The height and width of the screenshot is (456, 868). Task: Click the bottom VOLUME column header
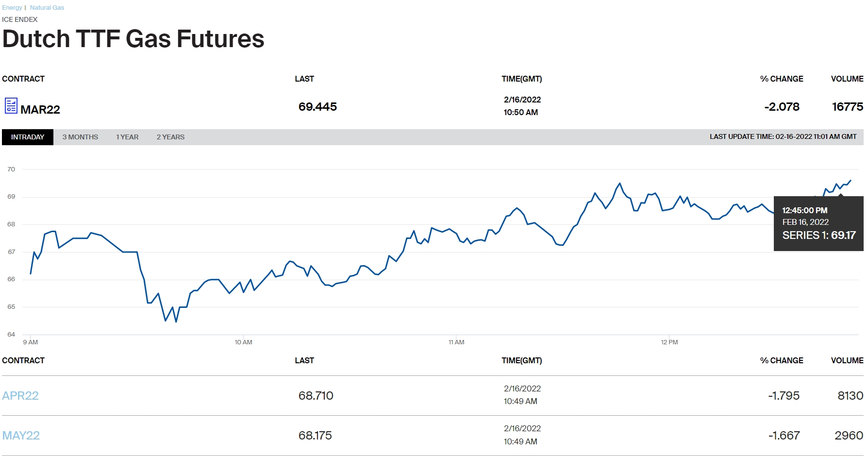[x=847, y=360]
